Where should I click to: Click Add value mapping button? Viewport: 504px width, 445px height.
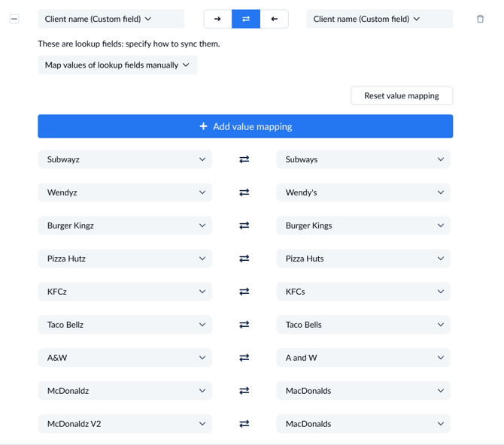pos(245,126)
